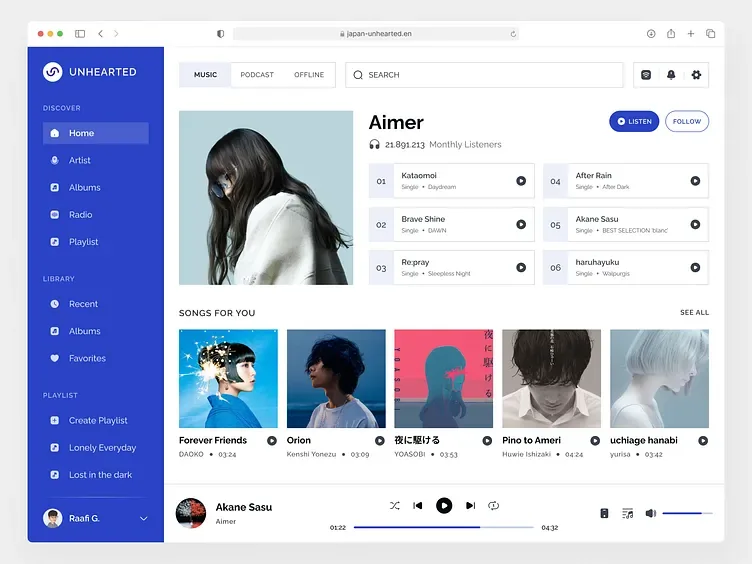Open the Forever Friends album cover
Viewport: 752px width, 564px height.
pyautogui.click(x=228, y=378)
